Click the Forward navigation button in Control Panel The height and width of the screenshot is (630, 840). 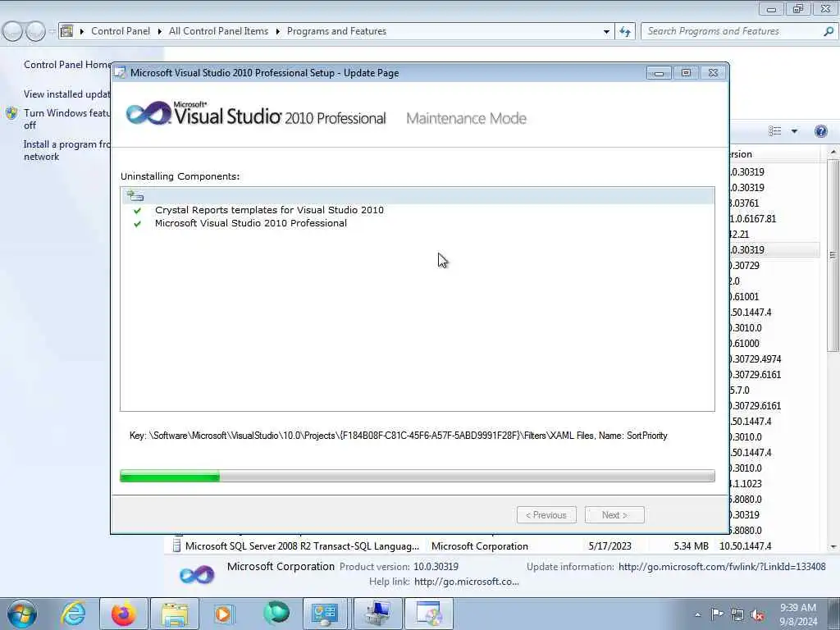coord(35,31)
